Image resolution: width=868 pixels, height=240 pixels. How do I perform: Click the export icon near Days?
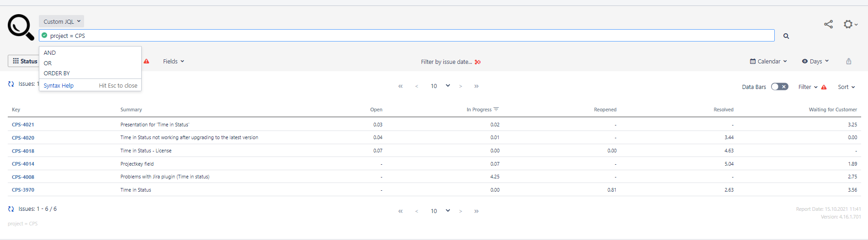coord(849,61)
